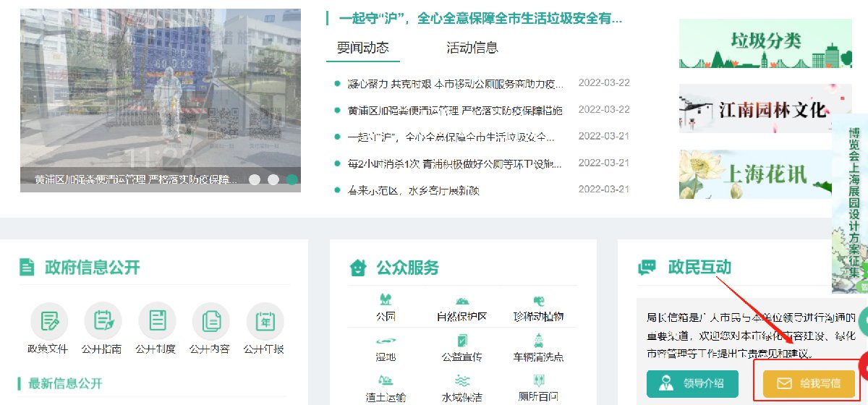Select the second carousel dot
The image size is (868, 405).
point(273,179)
